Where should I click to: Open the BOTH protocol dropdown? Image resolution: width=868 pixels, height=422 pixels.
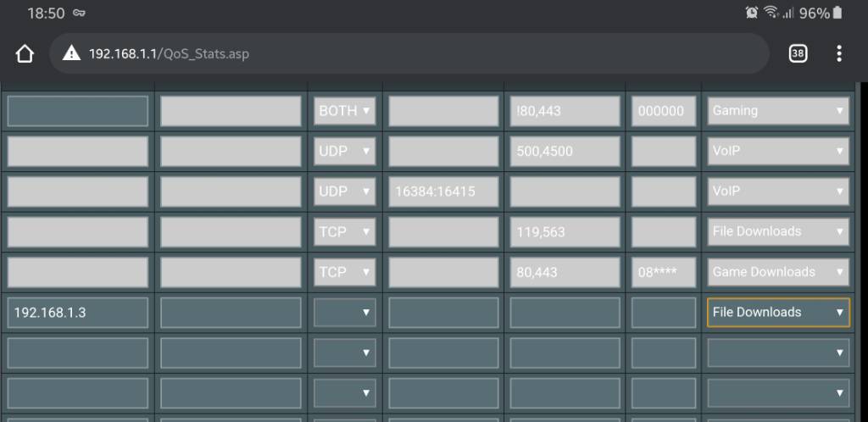coord(345,111)
